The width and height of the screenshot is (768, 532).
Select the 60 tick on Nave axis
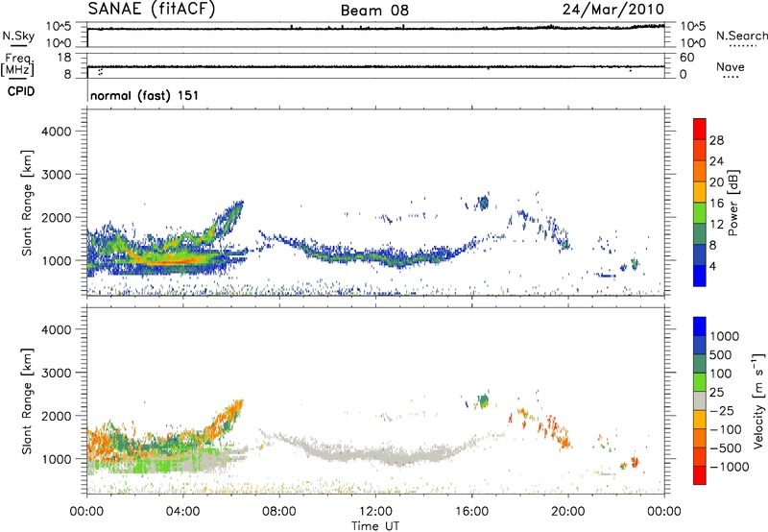(687, 58)
